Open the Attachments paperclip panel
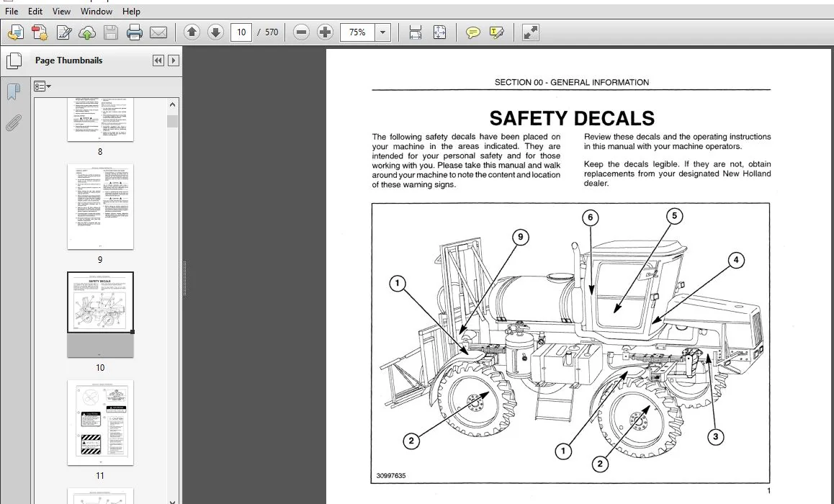The height and width of the screenshot is (504, 834). [13, 123]
